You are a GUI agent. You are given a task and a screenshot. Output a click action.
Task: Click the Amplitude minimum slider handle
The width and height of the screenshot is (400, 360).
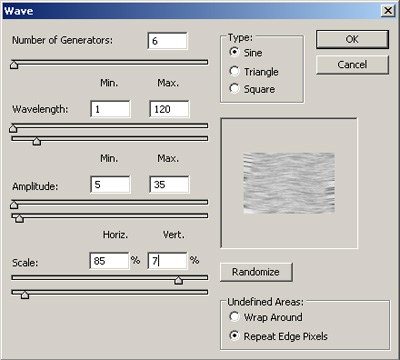click(x=14, y=204)
